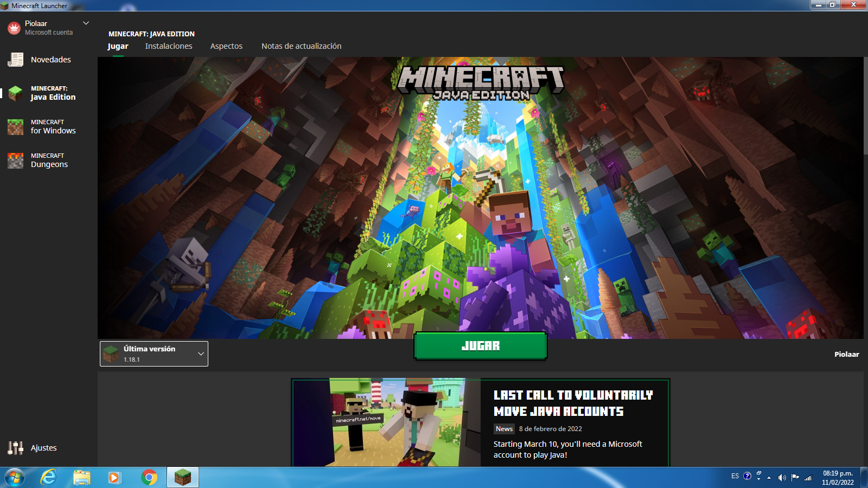Open Notas de actualización tab
Screen dimensions: 868x488
click(x=301, y=46)
